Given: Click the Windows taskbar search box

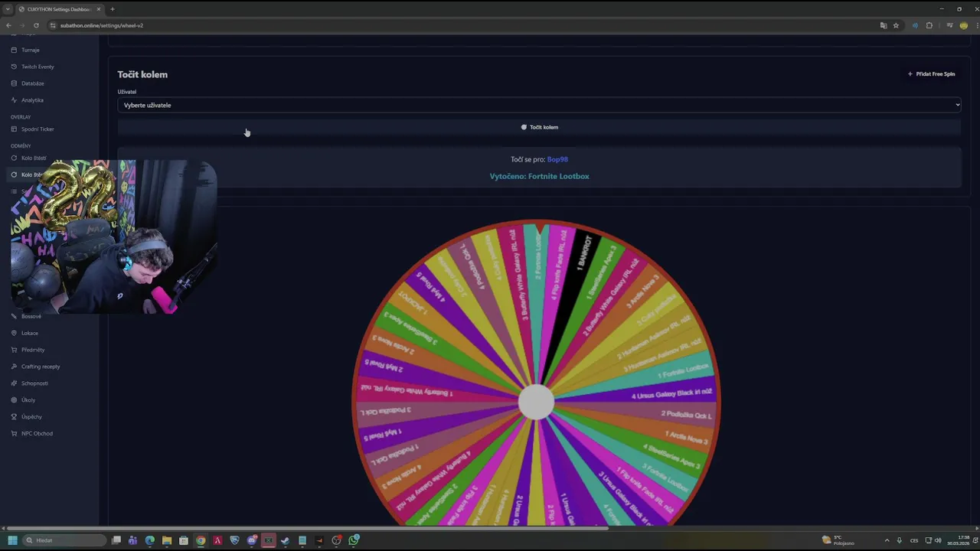Looking at the screenshot, I should pyautogui.click(x=64, y=540).
